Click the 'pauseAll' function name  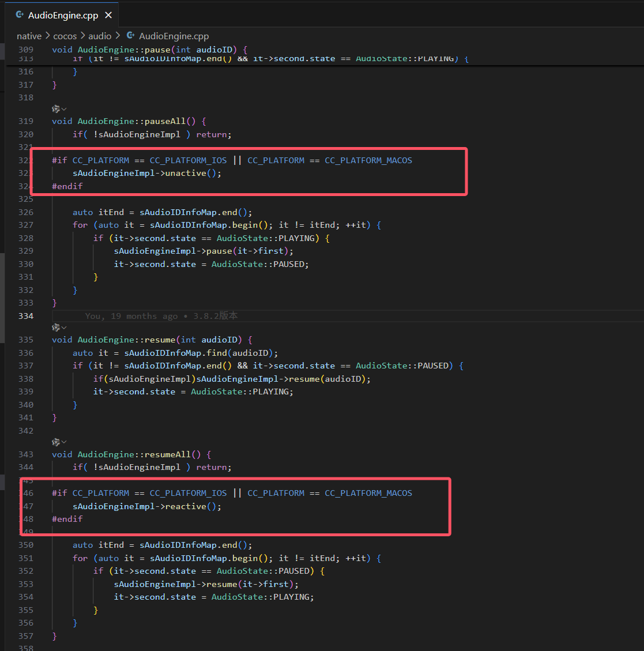pyautogui.click(x=165, y=121)
